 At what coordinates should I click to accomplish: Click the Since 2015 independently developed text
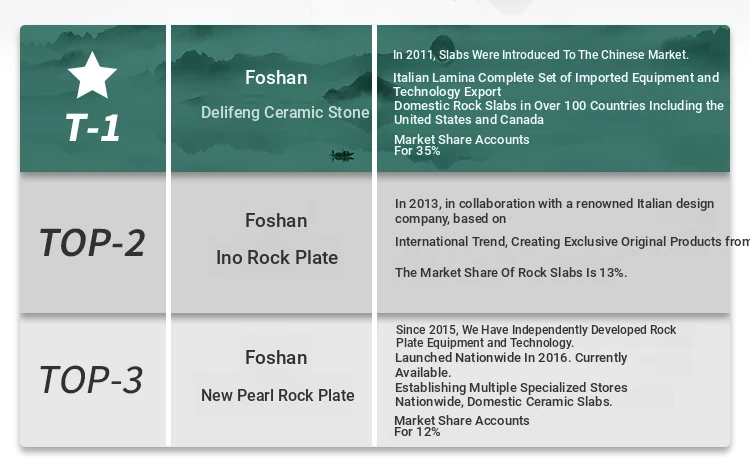[x=536, y=336]
